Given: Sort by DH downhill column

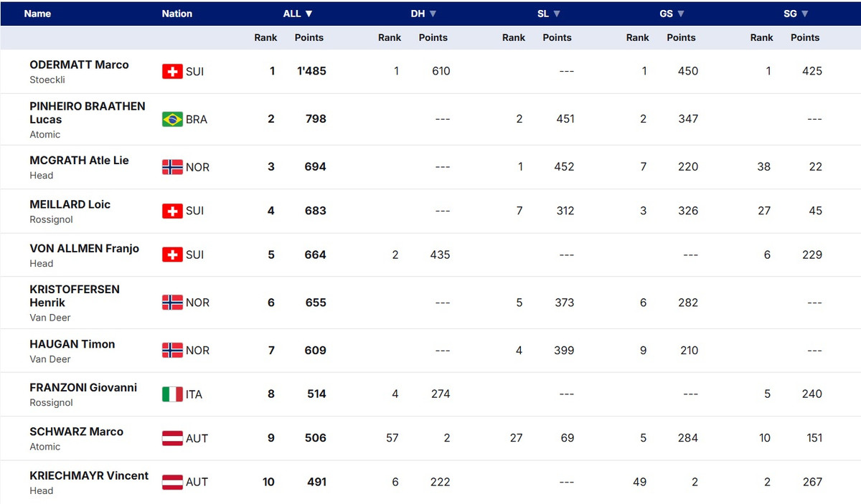Looking at the screenshot, I should (x=423, y=14).
